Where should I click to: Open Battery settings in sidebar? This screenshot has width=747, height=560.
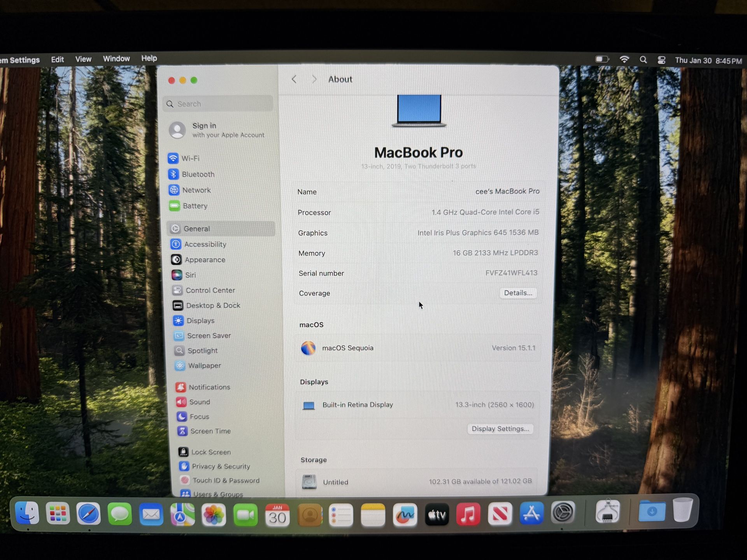(195, 206)
